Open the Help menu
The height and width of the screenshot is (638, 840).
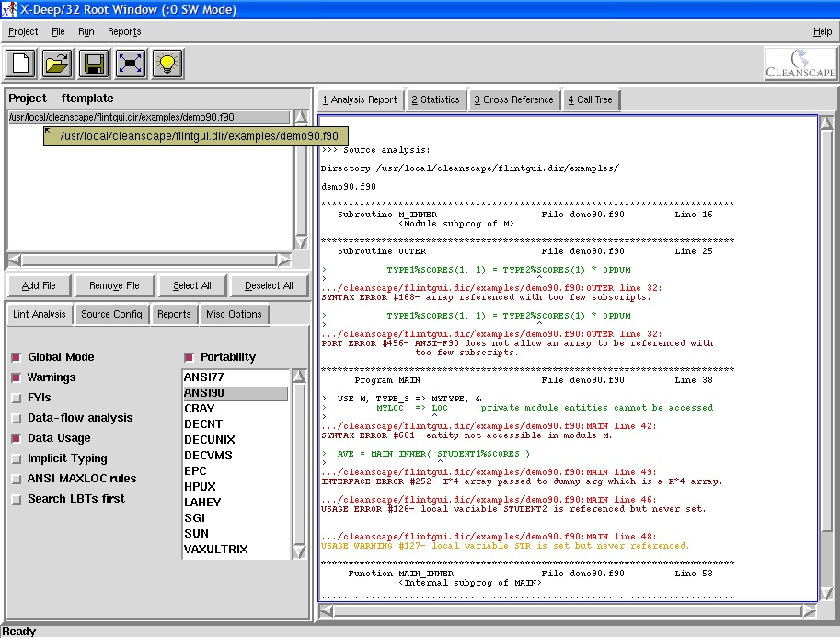[x=823, y=31]
